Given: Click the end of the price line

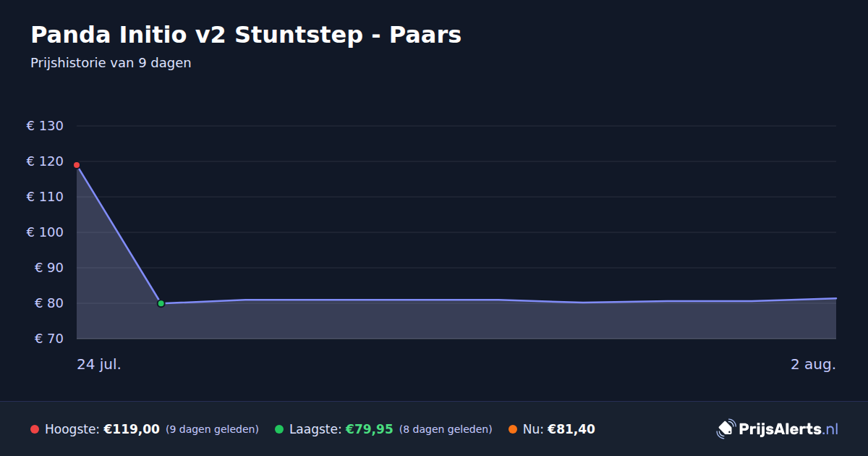Looking at the screenshot, I should click(835, 298).
